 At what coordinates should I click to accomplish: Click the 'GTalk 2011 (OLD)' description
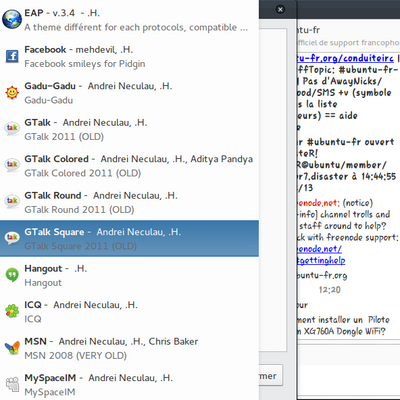click(x=64, y=137)
